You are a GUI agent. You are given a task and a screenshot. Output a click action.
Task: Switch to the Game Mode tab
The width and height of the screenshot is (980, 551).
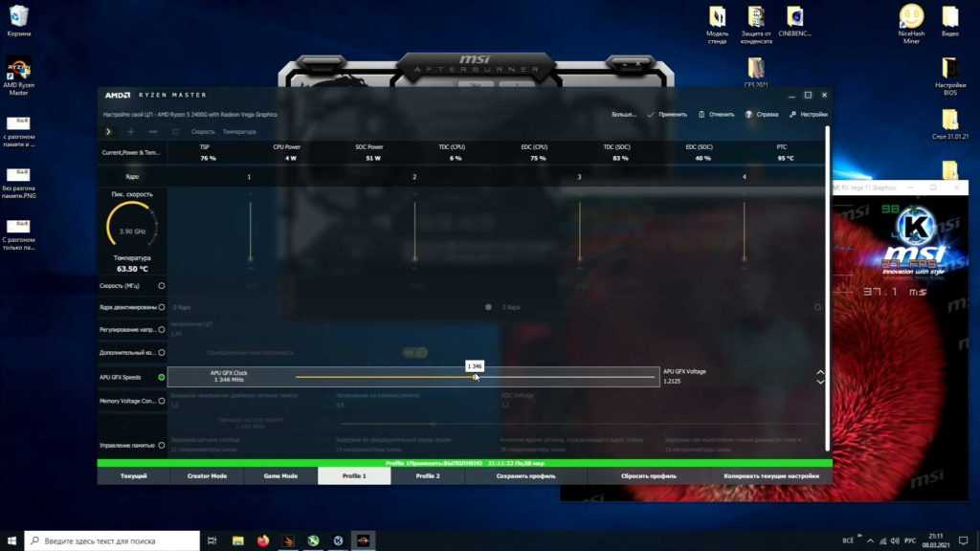click(x=280, y=475)
